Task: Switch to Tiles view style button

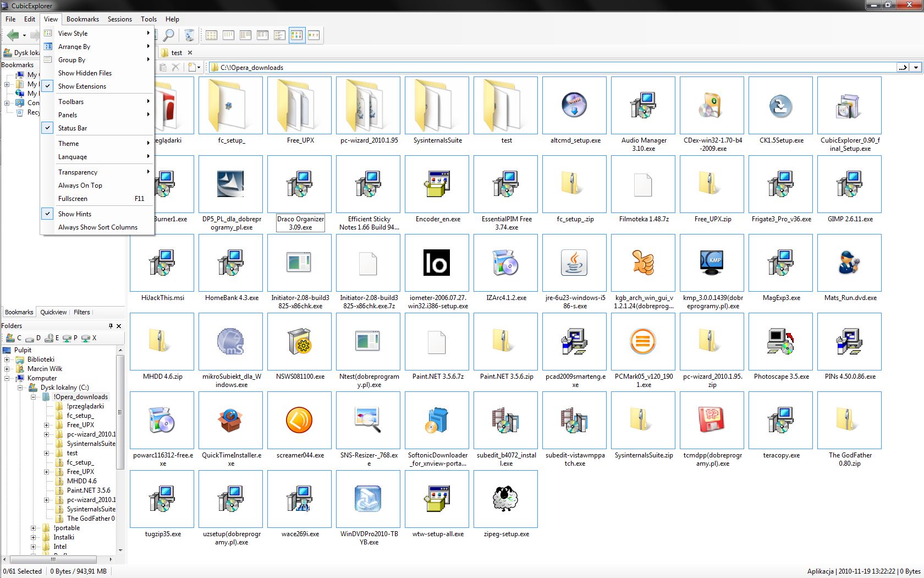Action: pos(279,35)
